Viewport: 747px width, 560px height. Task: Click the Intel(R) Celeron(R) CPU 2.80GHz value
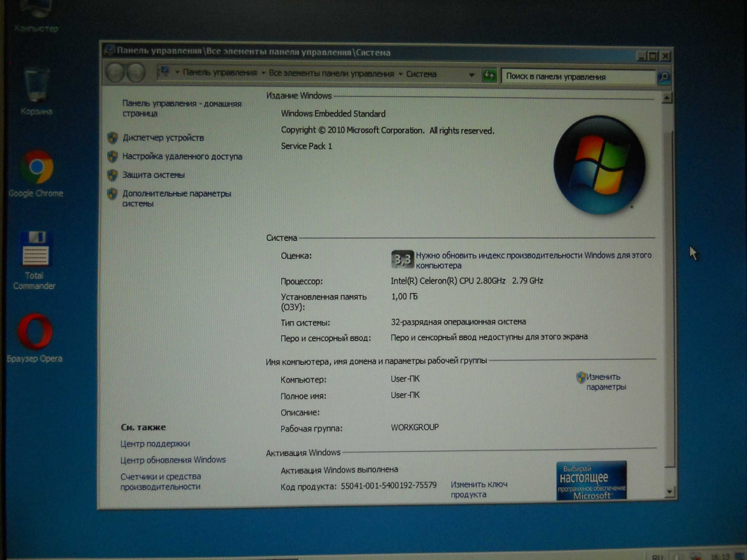[467, 281]
